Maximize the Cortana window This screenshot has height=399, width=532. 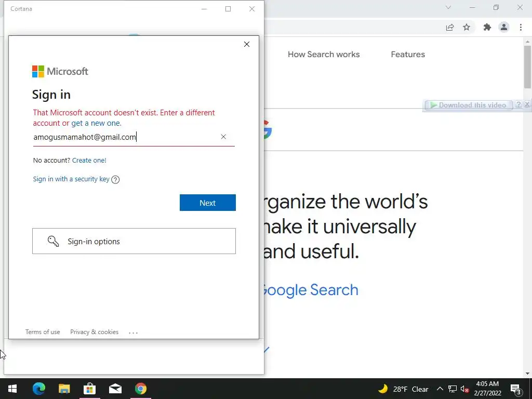coord(228,9)
